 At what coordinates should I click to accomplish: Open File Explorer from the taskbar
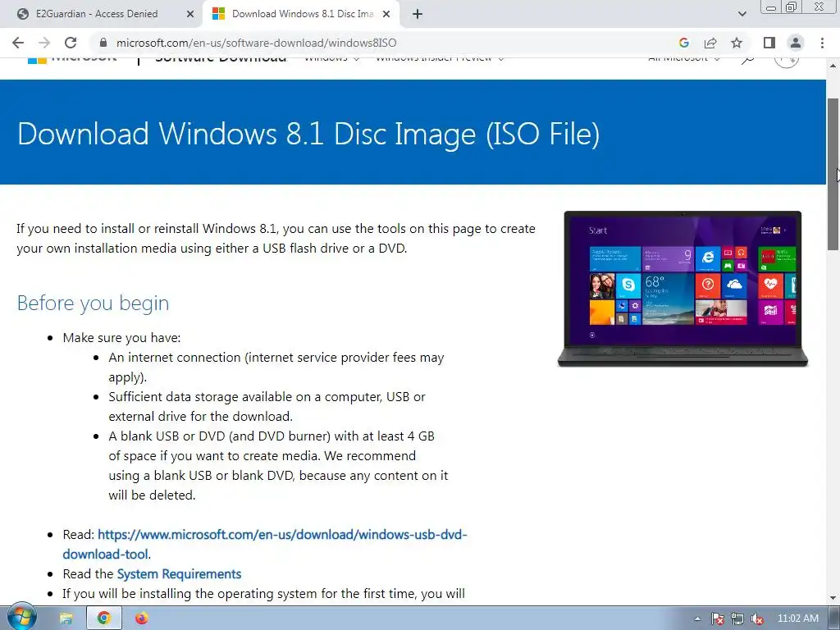(x=66, y=619)
